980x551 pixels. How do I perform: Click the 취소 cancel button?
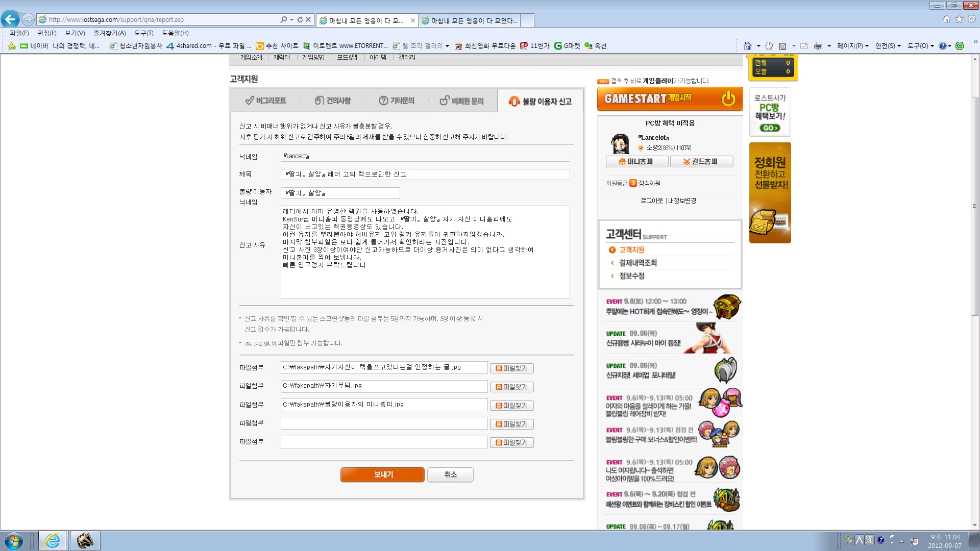pos(450,474)
